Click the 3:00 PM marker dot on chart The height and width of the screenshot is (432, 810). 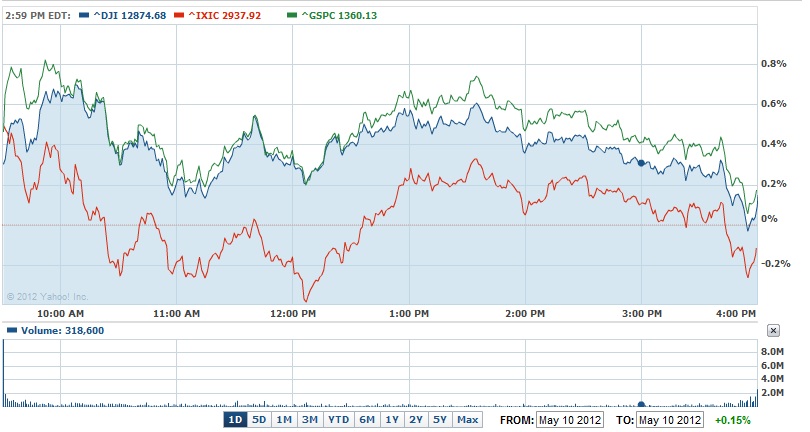coord(641,162)
